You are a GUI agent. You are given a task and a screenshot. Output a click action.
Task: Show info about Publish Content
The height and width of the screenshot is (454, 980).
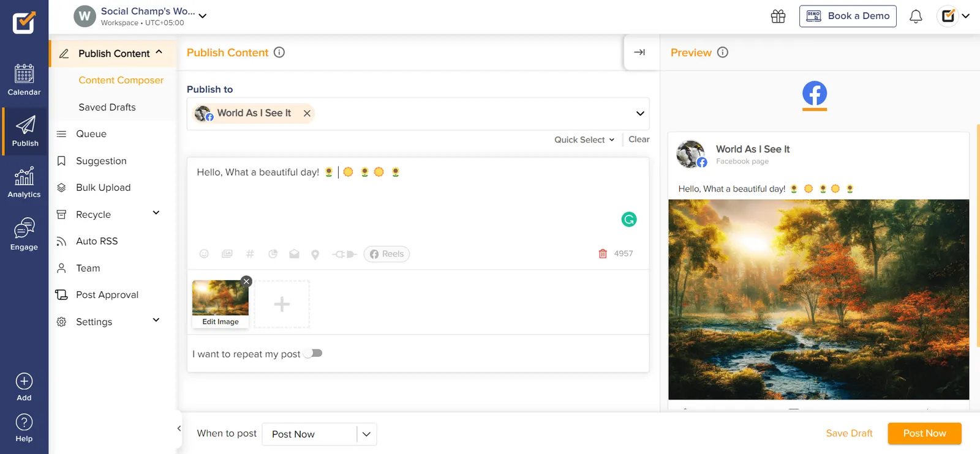[x=279, y=53]
